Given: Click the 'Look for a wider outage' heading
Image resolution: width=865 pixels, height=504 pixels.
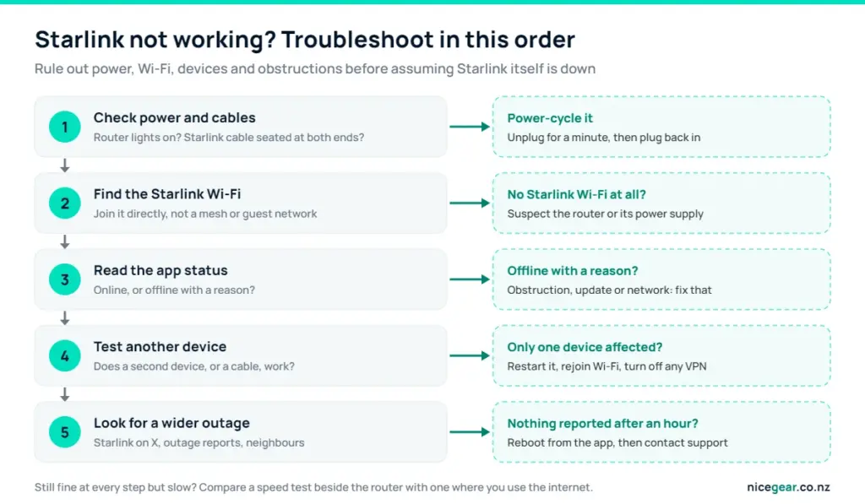Looking at the screenshot, I should [x=171, y=423].
